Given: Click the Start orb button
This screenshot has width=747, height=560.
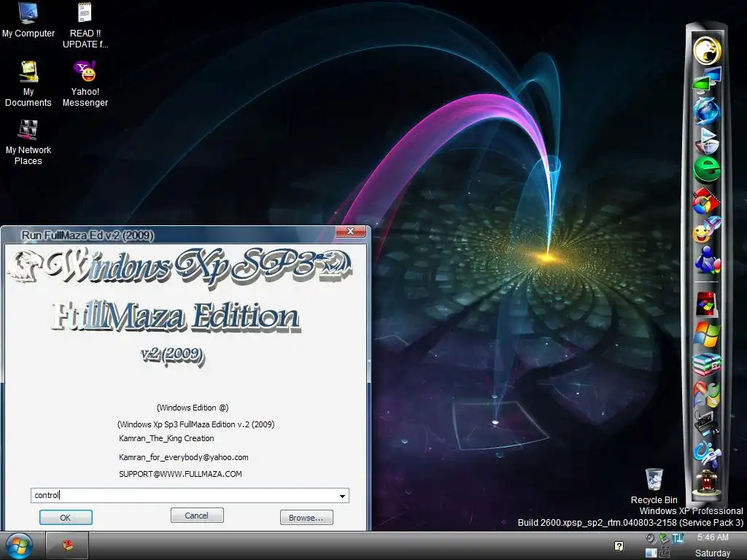Looking at the screenshot, I should point(20,545).
